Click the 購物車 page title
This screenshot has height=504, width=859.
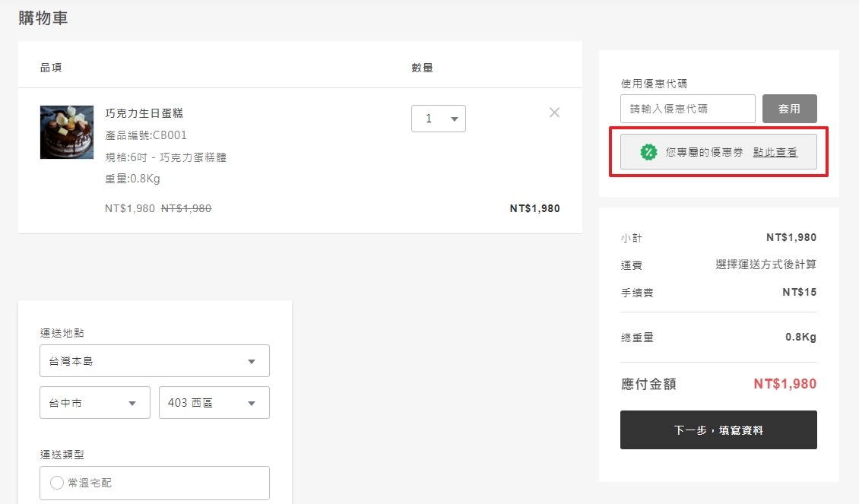43,17
